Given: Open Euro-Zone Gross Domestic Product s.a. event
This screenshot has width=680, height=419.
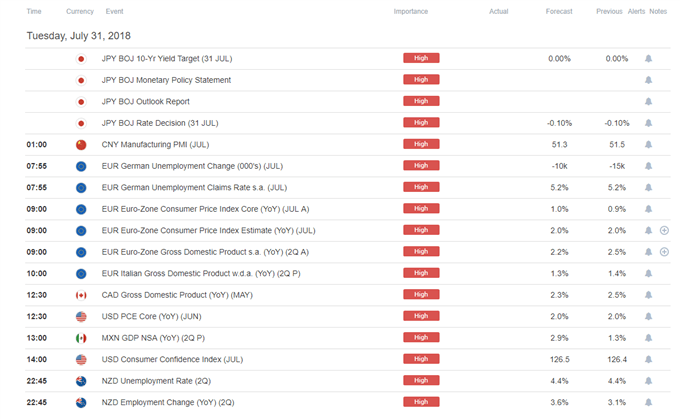Looking at the screenshot, I should point(205,252).
